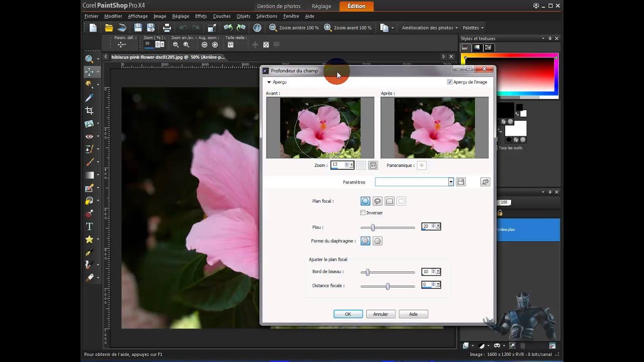Open the Fichier menu

[92, 16]
